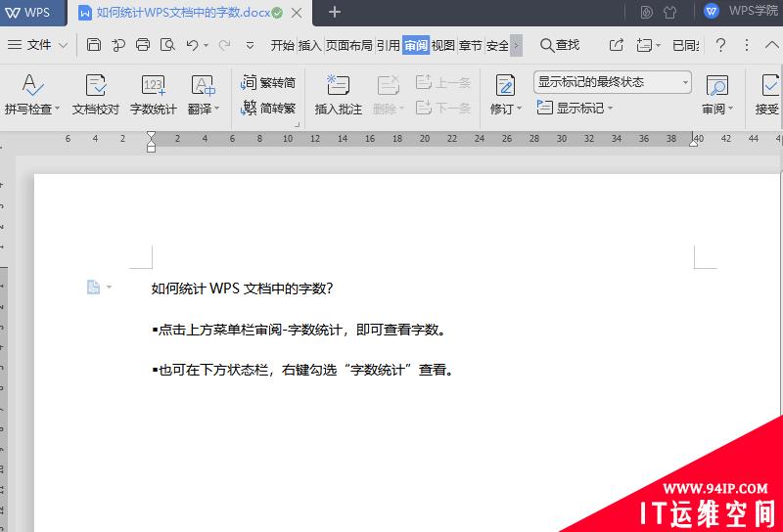783x532 pixels.
Task: Click the skin shirt icon in title bar
Action: pos(670,12)
